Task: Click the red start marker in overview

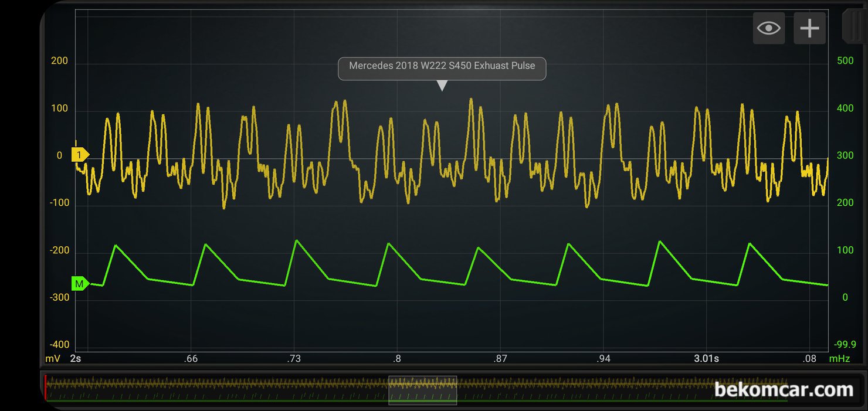Action: [x=45, y=388]
